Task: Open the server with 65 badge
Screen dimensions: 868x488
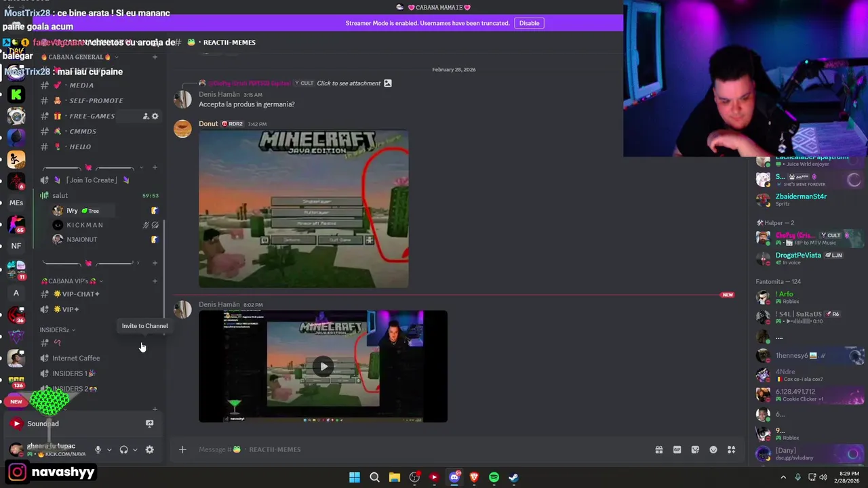Action: point(16,224)
